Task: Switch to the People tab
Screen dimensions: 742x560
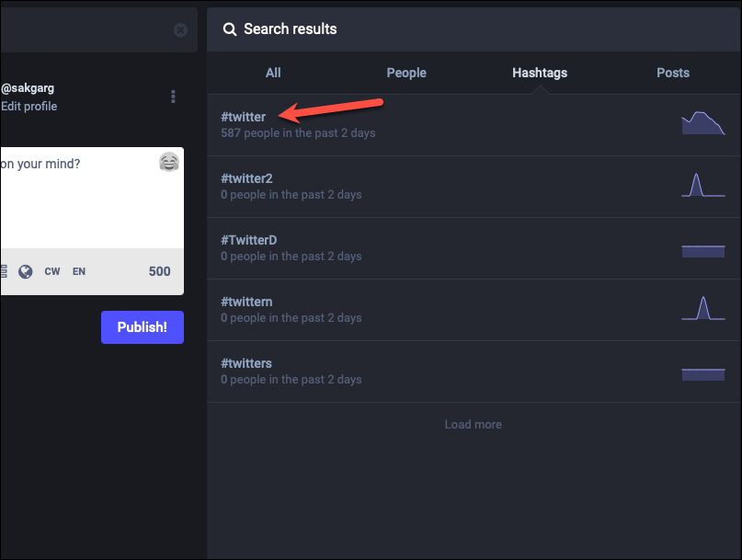Action: [x=406, y=73]
